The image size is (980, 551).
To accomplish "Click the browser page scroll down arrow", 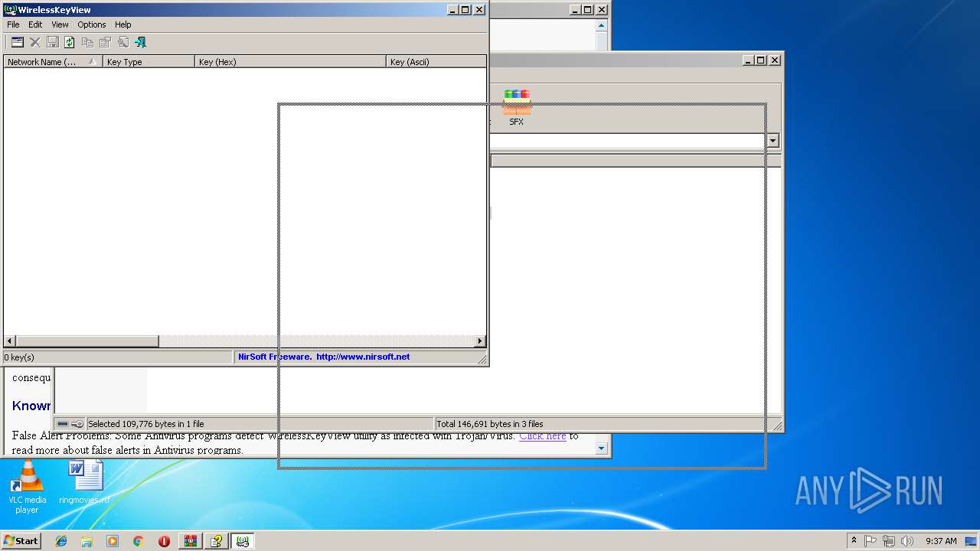I will click(602, 449).
